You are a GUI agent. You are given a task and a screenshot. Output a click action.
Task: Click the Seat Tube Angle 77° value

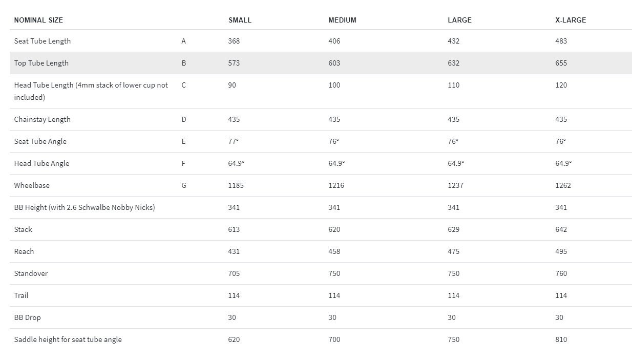click(234, 141)
